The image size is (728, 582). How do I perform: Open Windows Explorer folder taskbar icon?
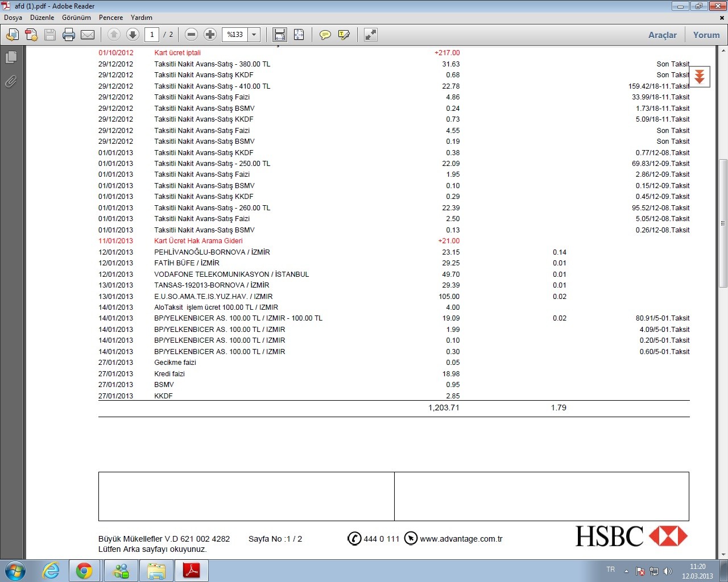[x=156, y=571]
